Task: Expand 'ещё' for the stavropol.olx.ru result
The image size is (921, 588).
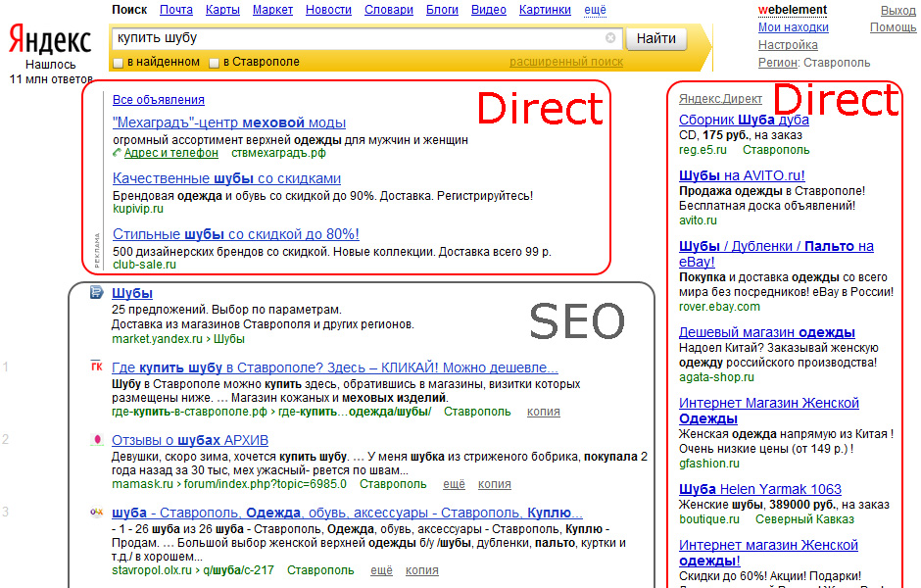Action: pyautogui.click(x=381, y=570)
